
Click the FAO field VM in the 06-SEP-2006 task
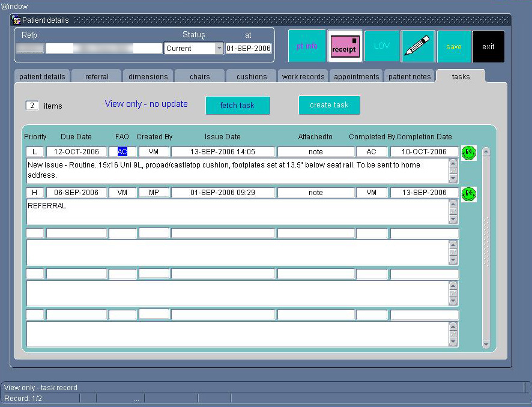pyautogui.click(x=122, y=193)
